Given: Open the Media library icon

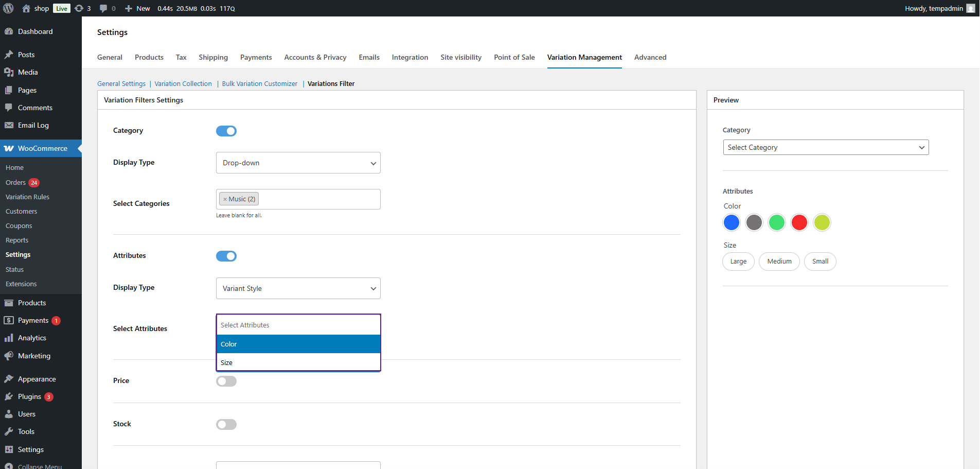Looking at the screenshot, I should click(x=9, y=72).
